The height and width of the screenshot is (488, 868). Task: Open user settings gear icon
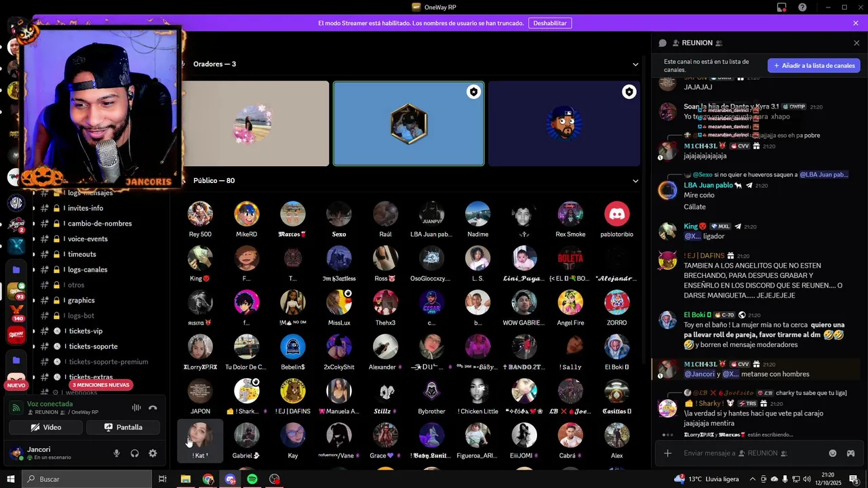coord(153,453)
